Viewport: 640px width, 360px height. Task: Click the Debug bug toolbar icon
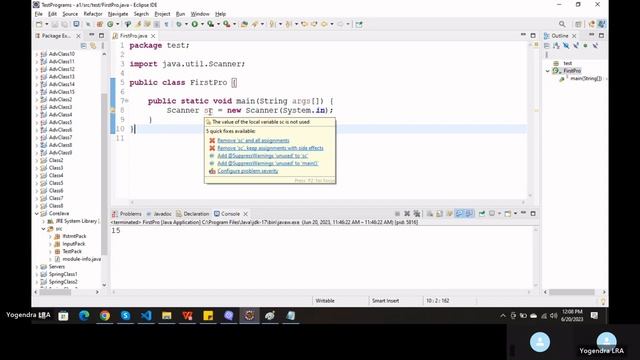coord(179,24)
